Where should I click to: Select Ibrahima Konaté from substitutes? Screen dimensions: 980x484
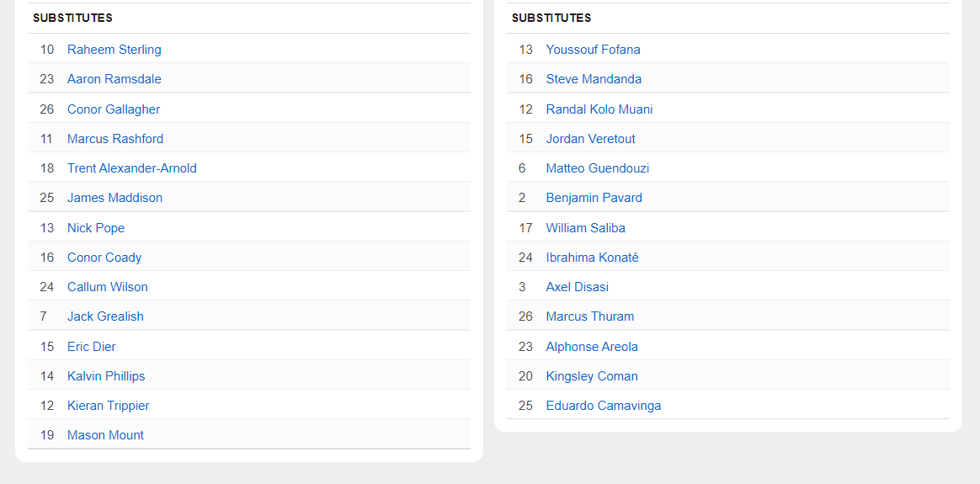pyautogui.click(x=592, y=258)
